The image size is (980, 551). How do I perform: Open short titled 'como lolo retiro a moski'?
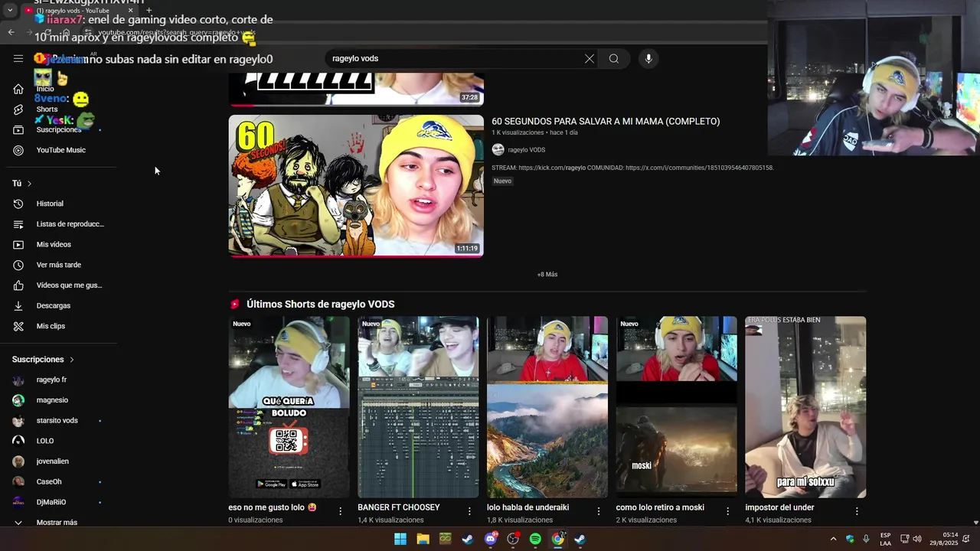pos(660,507)
